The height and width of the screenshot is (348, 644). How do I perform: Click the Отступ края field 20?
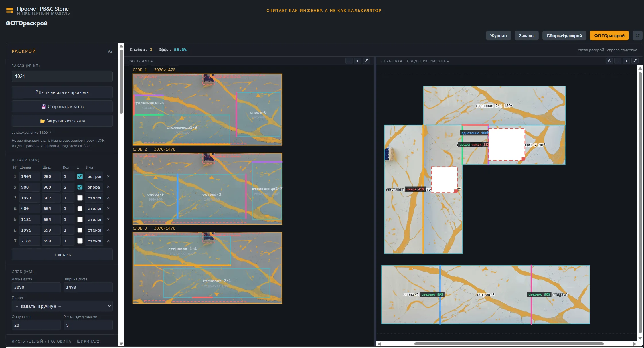click(36, 325)
